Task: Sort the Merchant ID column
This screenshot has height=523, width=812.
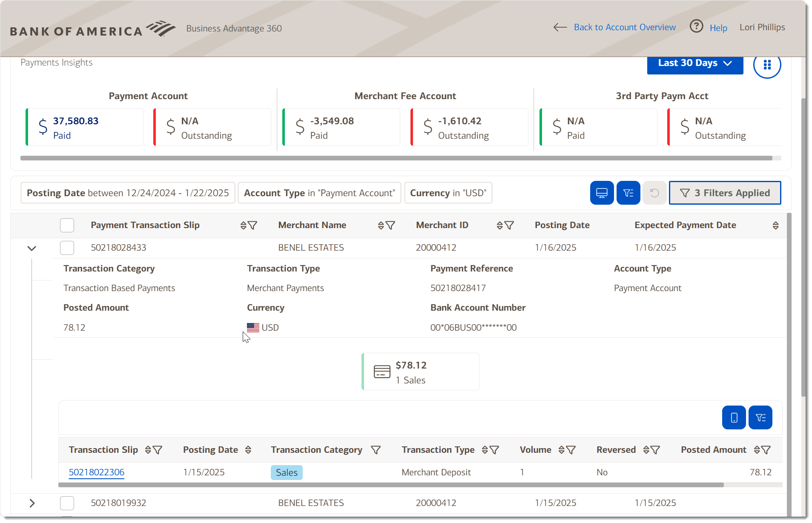Action: (499, 225)
